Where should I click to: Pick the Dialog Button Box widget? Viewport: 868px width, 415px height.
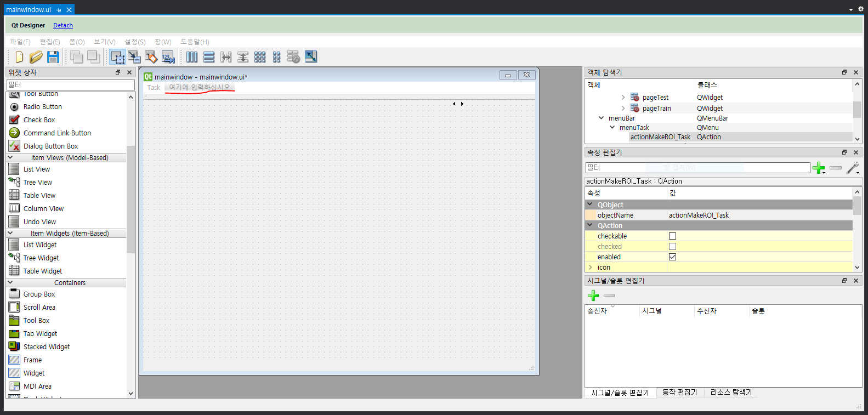(50, 146)
